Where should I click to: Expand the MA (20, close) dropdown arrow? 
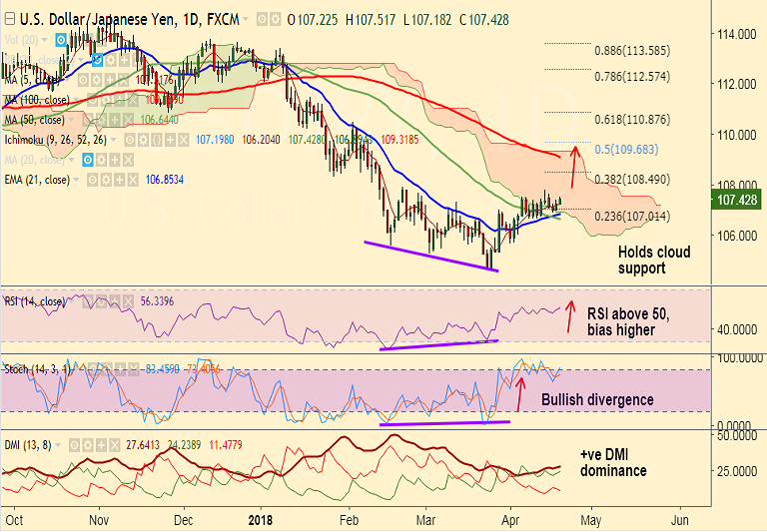point(72,160)
